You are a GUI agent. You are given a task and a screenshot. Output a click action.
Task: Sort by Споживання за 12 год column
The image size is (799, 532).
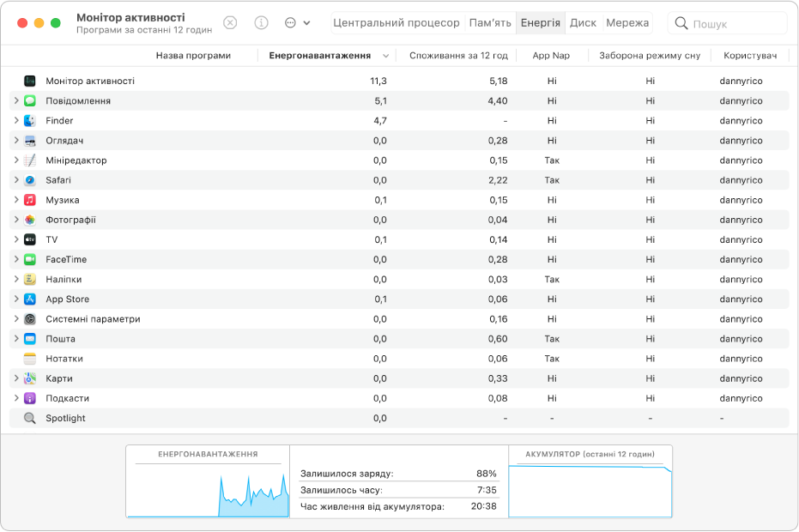point(458,56)
